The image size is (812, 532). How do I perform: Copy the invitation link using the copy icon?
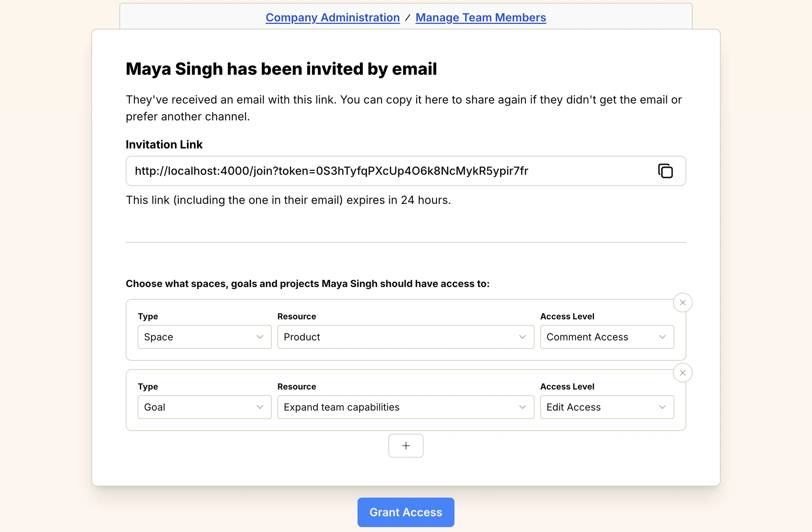click(x=666, y=171)
